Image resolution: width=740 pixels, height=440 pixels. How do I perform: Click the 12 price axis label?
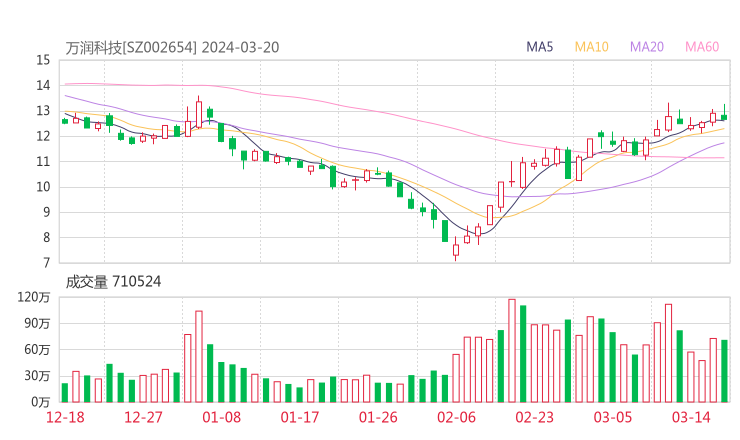tap(43, 136)
